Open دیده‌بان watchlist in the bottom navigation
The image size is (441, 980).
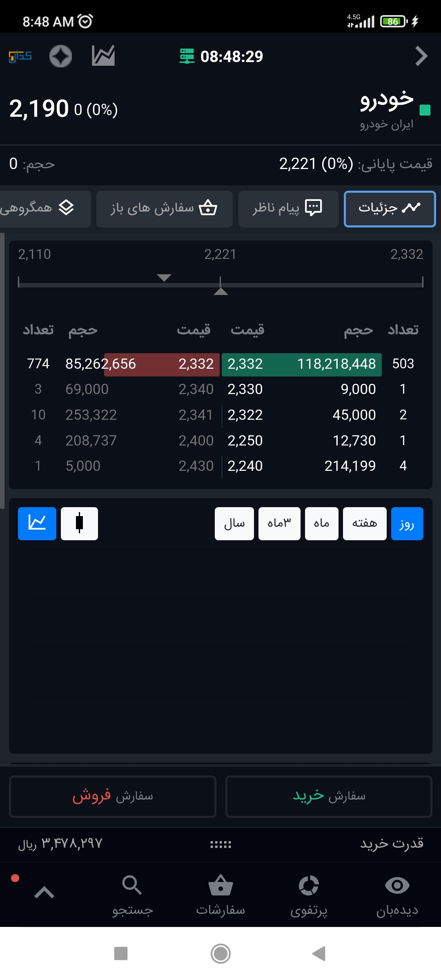tap(397, 895)
